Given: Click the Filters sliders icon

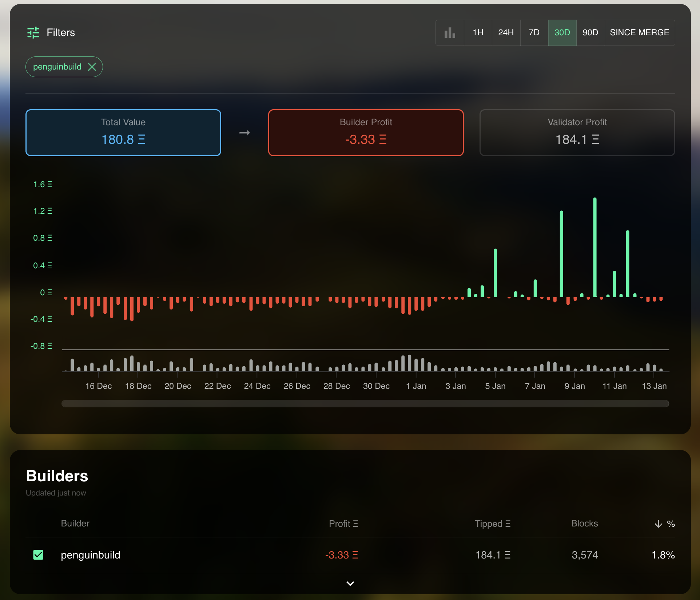Looking at the screenshot, I should [x=33, y=33].
